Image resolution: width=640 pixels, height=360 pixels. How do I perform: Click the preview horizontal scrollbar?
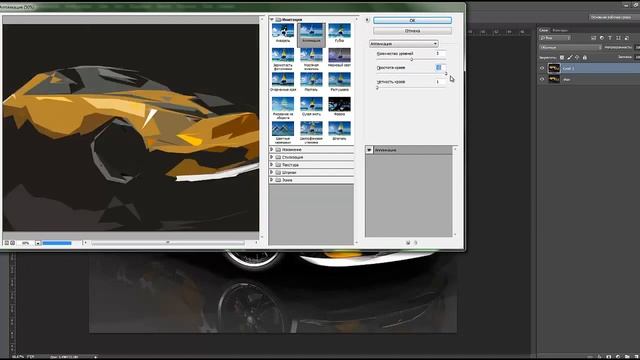168,243
